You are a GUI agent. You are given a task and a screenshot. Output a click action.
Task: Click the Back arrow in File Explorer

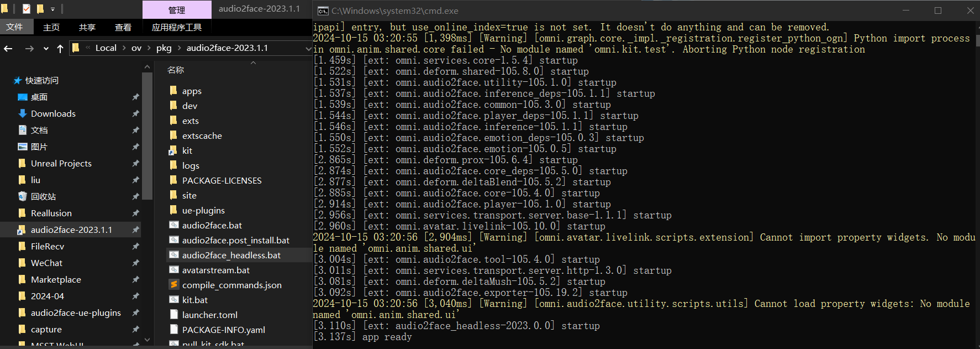point(8,49)
